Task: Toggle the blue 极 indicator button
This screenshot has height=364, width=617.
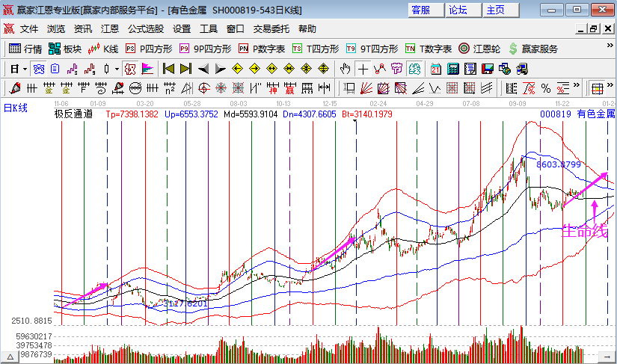Action: point(39,70)
